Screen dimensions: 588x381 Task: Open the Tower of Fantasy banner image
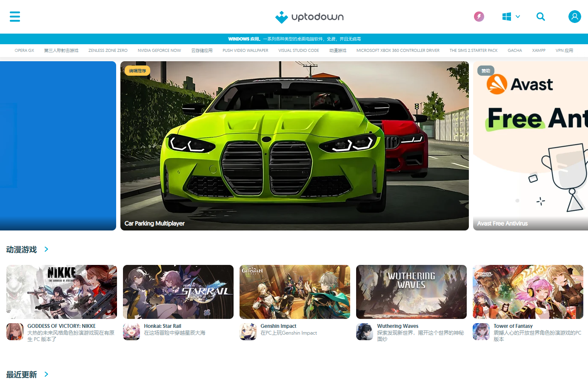(x=528, y=292)
